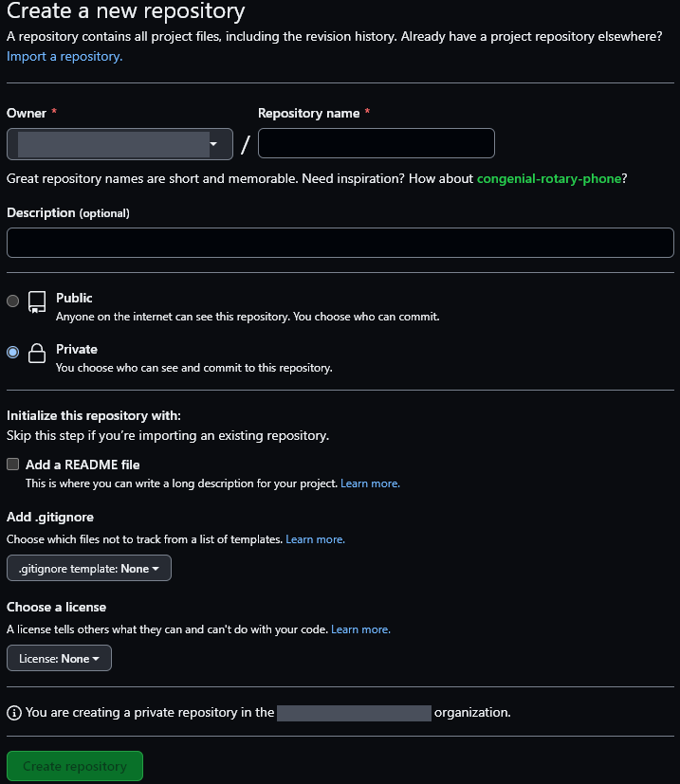This screenshot has width=680, height=784.
Task: Expand the .gitignore template dropdown
Action: (89, 569)
